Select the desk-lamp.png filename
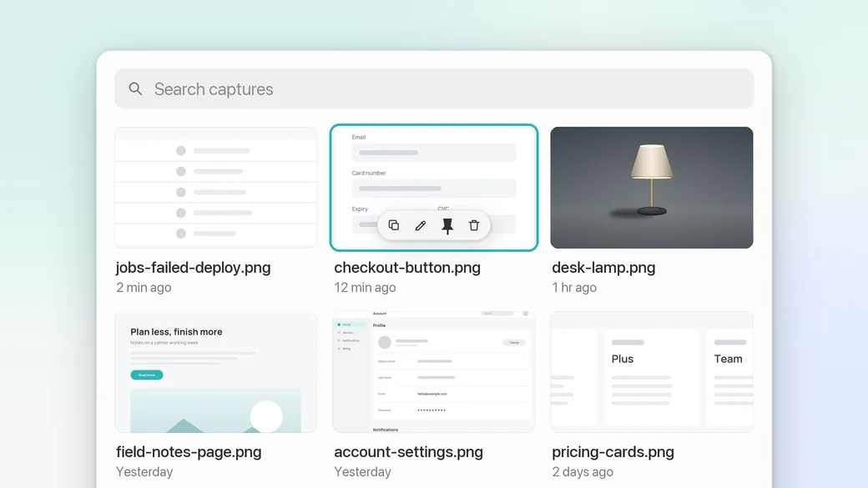The width and height of the screenshot is (868, 488). tap(603, 268)
